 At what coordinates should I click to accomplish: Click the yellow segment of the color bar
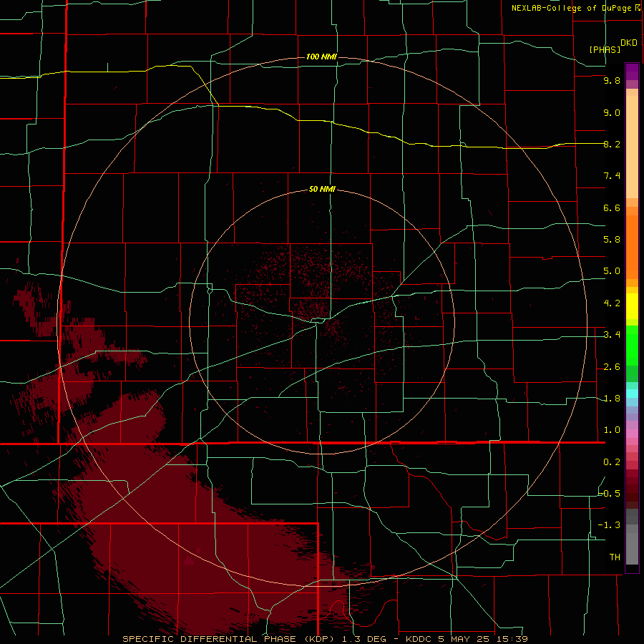632,306
